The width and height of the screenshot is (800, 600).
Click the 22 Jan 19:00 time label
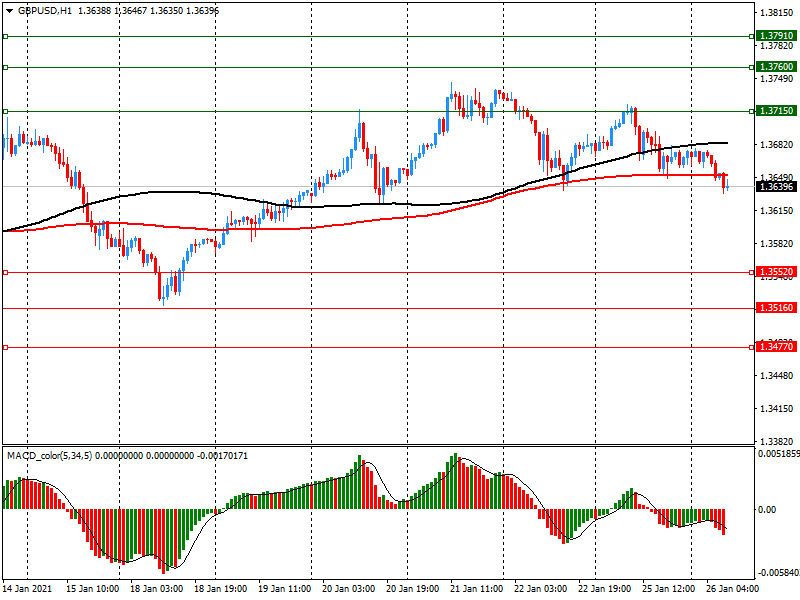(x=605, y=588)
